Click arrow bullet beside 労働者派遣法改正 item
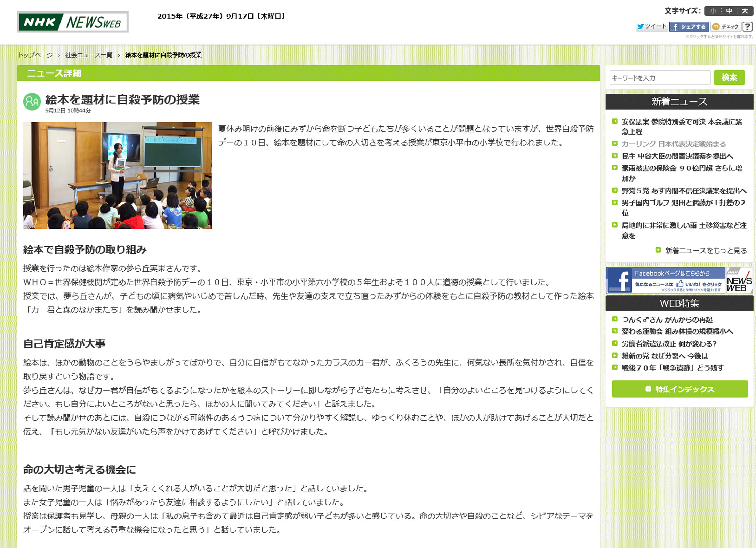Screen dimensions: 756x548 click(614, 343)
